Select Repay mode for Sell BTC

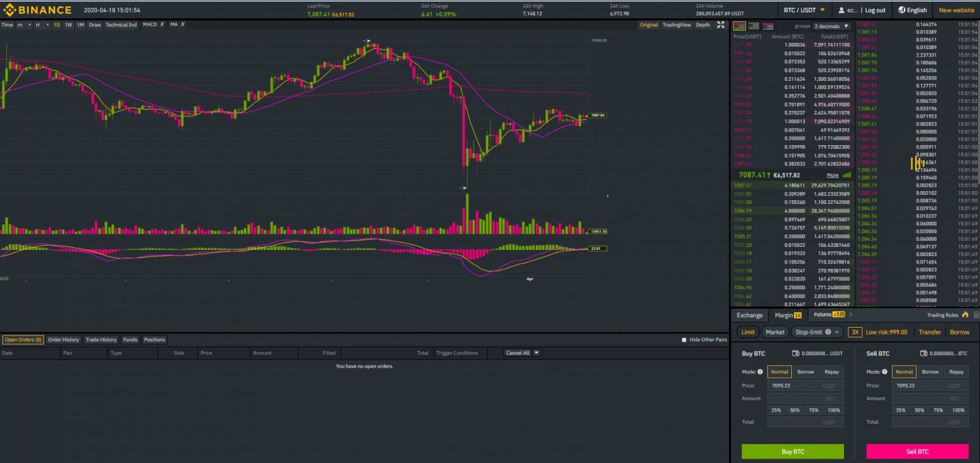[957, 372]
